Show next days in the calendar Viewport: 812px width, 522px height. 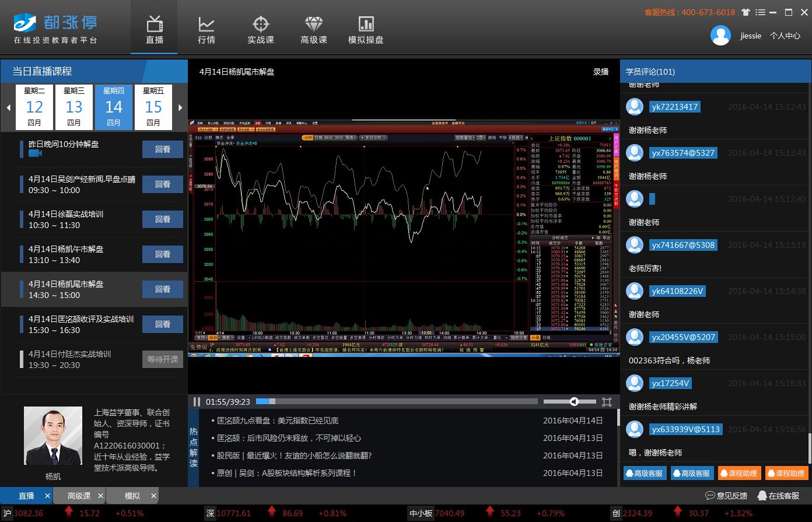tap(180, 107)
